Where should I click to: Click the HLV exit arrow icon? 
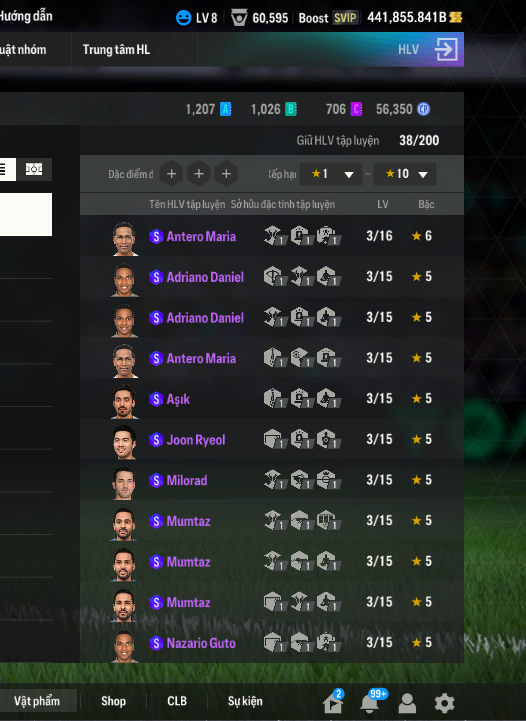(446, 49)
